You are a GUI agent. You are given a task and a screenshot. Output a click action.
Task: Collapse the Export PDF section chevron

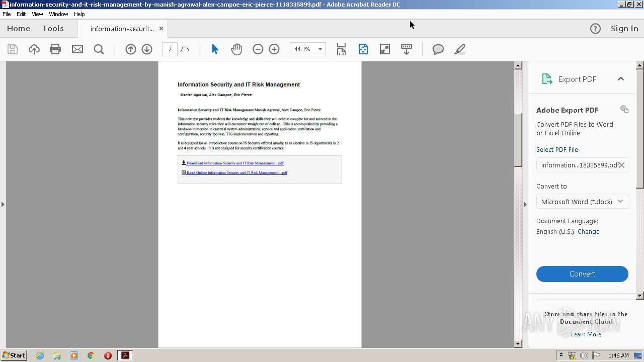click(621, 79)
